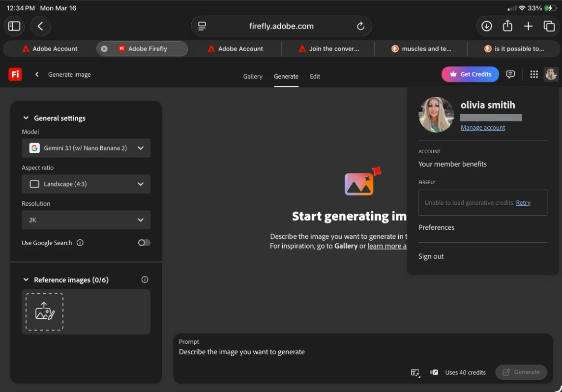Click the Uses 40 credits text
562x392 pixels.
[x=465, y=373]
